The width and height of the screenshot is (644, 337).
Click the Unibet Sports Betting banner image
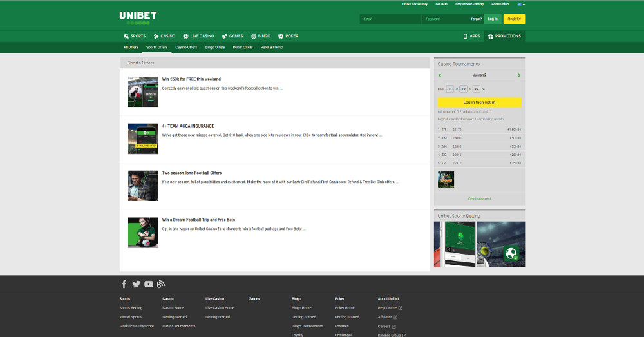click(479, 244)
